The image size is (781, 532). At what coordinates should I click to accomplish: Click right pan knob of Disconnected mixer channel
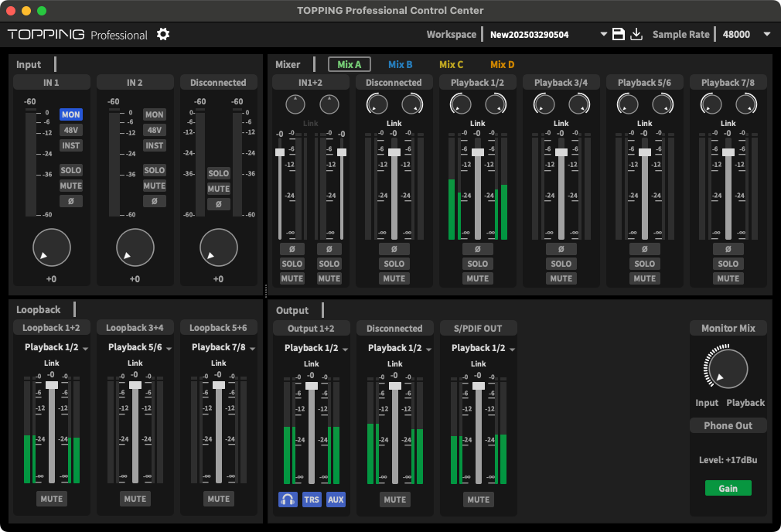pyautogui.click(x=412, y=104)
